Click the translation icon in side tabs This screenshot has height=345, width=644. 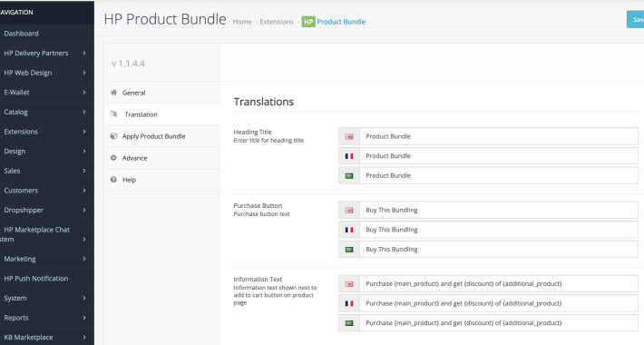(x=113, y=114)
